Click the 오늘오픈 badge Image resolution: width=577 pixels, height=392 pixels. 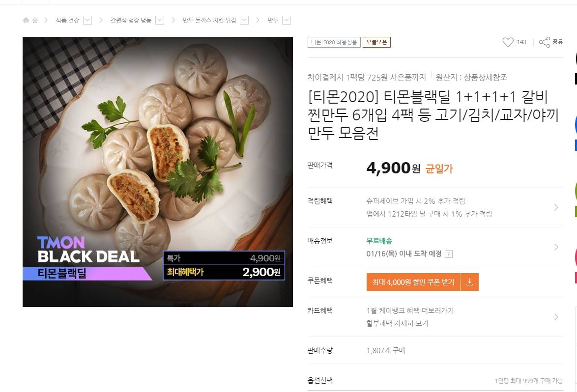pyautogui.click(x=376, y=42)
